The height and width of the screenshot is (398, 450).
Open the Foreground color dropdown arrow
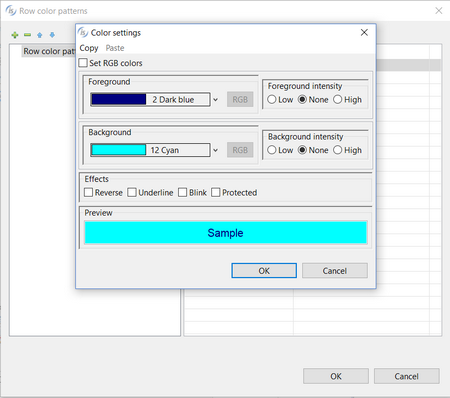[216, 99]
